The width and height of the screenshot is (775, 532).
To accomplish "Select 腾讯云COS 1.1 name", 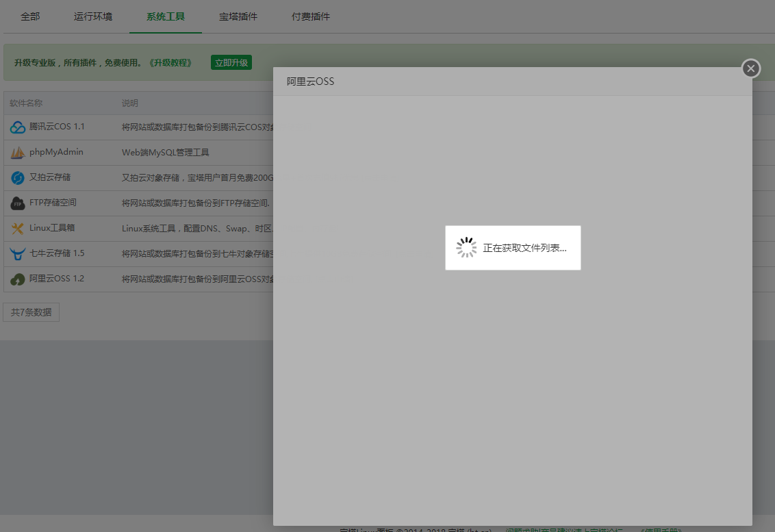I will 57,127.
